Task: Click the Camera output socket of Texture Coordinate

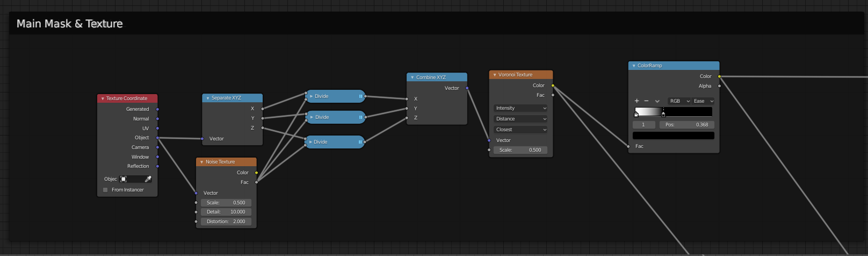Action: [157, 147]
